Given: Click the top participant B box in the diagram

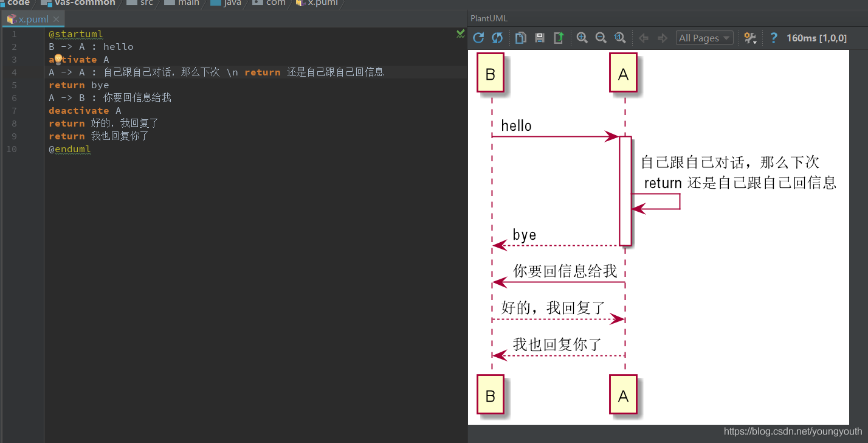Looking at the screenshot, I should click(491, 74).
